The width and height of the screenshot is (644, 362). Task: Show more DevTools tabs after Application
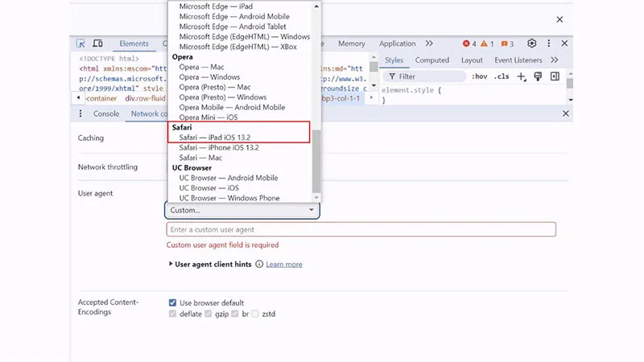tap(429, 43)
